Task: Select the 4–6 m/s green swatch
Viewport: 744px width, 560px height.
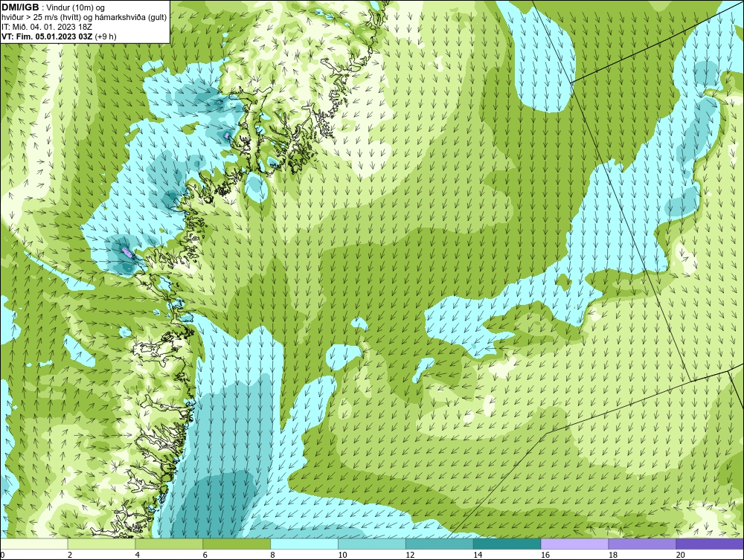Action: point(169,544)
